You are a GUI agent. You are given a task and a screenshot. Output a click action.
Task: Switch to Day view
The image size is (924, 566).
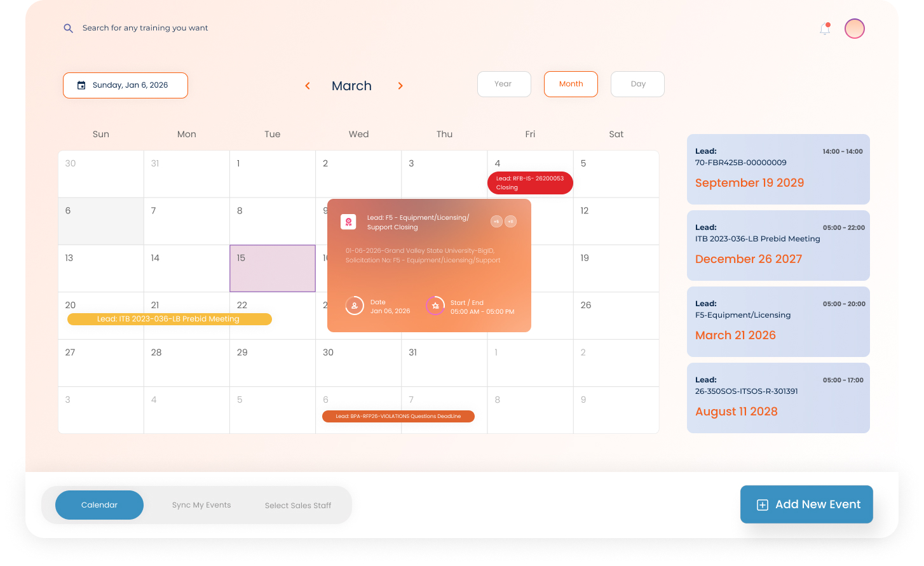637,84
